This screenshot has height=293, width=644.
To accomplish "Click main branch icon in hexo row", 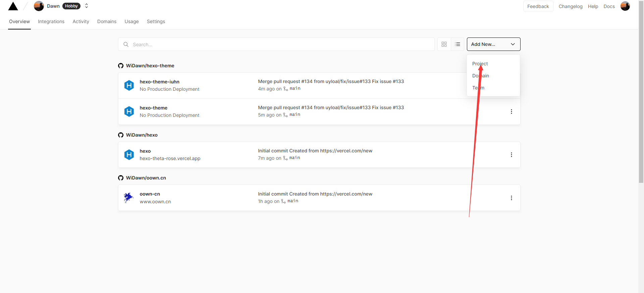I will point(285,158).
